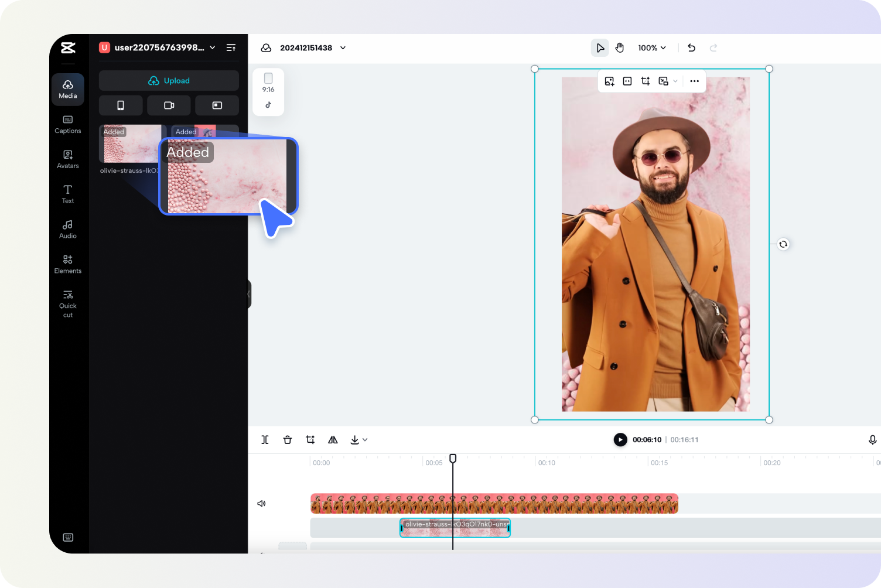Delete the selected timeline clip
Image resolution: width=881 pixels, height=588 pixels.
coord(288,440)
